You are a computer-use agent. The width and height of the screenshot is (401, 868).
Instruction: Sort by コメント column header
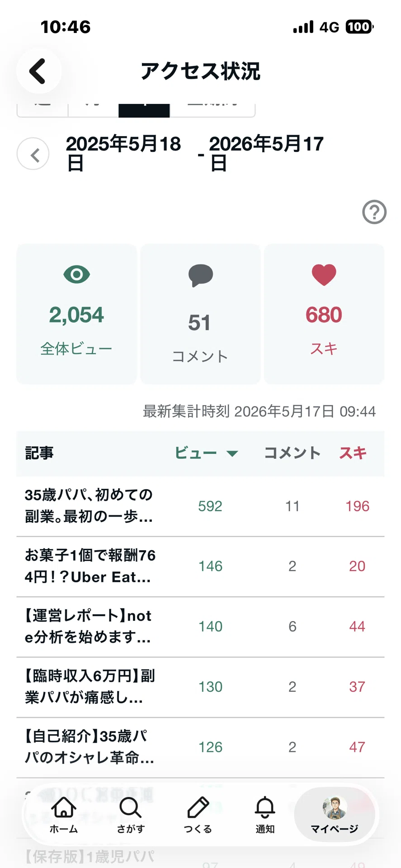coord(292,453)
